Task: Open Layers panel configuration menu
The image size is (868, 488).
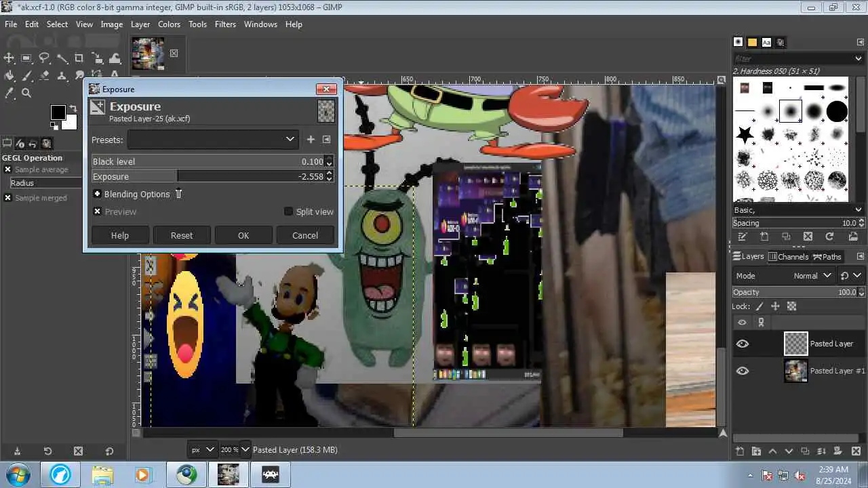Action: click(861, 256)
